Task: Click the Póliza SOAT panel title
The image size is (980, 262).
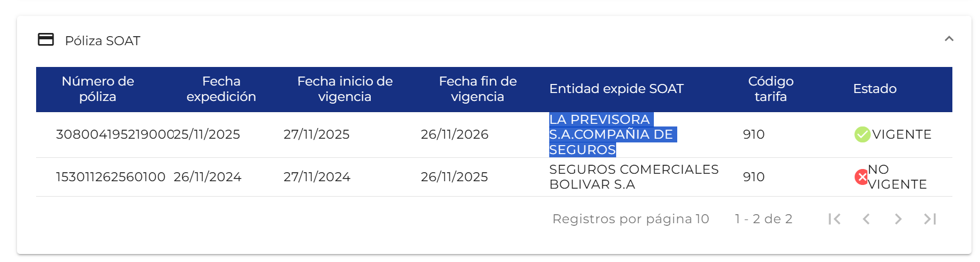Action: [x=103, y=41]
